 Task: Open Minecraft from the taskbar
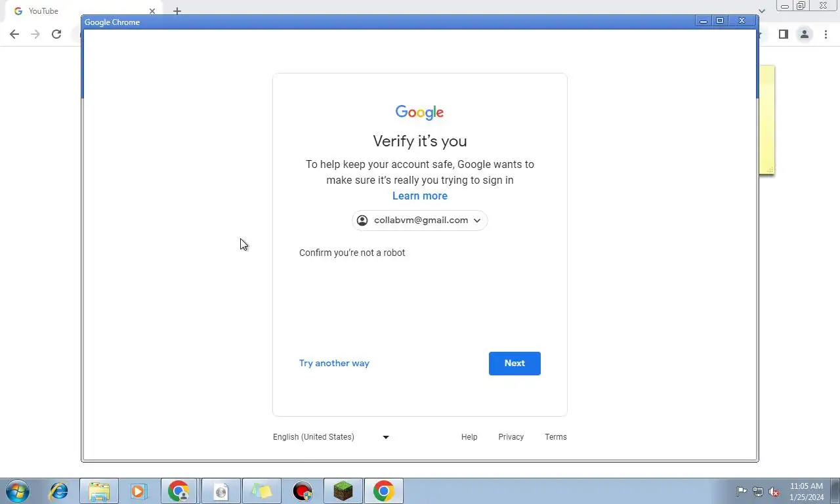pyautogui.click(x=343, y=491)
